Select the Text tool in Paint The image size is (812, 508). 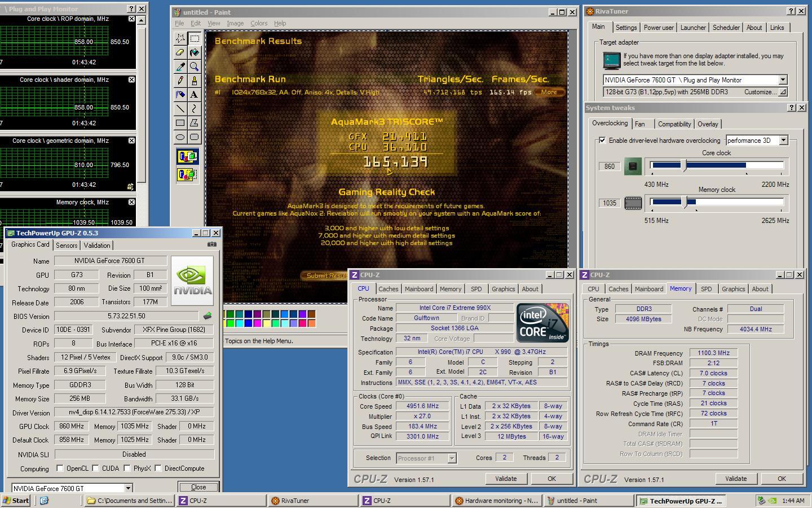(x=195, y=95)
